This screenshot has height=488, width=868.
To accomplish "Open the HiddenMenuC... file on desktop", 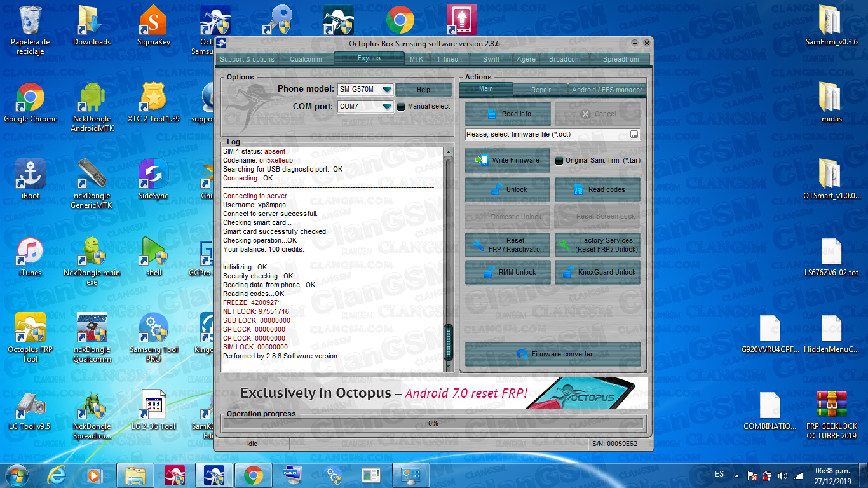I will coord(831,334).
